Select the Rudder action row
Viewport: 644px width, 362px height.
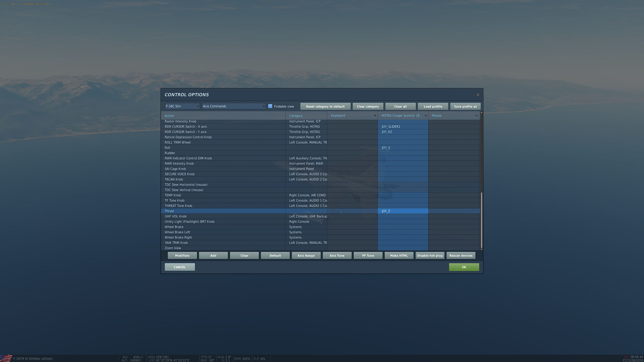coord(320,153)
